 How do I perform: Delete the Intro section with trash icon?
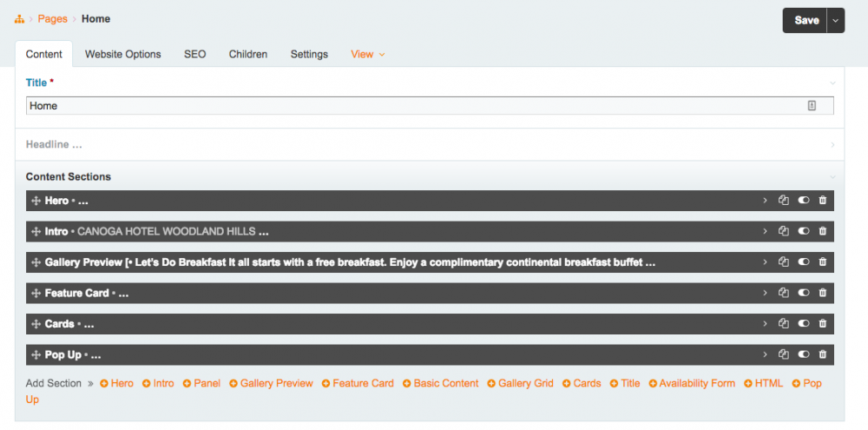pos(823,231)
